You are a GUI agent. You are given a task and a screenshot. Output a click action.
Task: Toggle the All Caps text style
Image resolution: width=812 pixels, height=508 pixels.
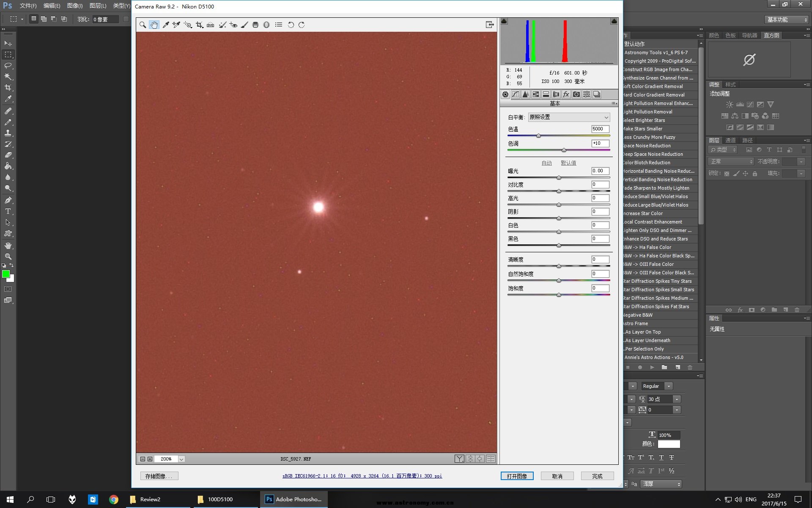click(x=631, y=458)
